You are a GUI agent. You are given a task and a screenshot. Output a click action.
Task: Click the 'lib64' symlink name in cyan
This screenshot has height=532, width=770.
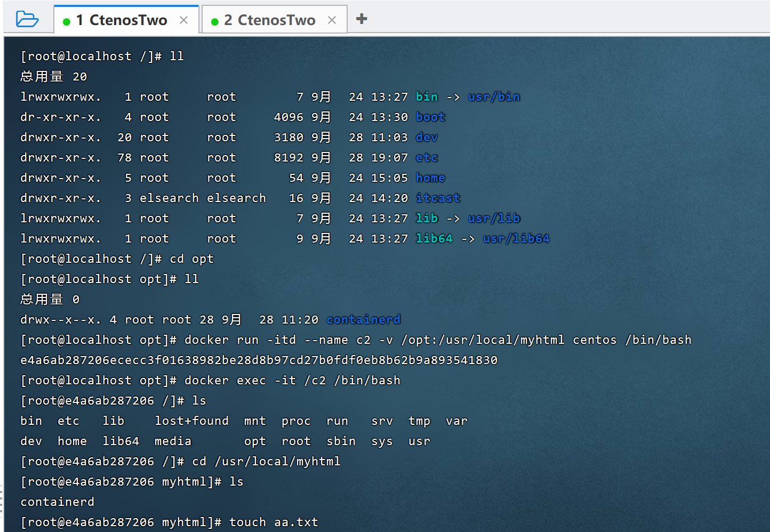pyautogui.click(x=434, y=238)
